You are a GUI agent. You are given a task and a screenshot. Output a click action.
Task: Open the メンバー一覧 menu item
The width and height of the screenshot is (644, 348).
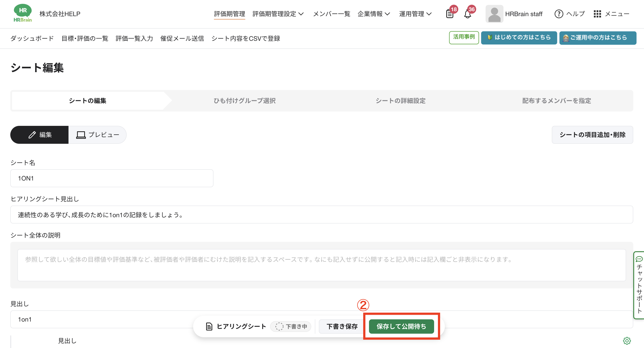331,14
